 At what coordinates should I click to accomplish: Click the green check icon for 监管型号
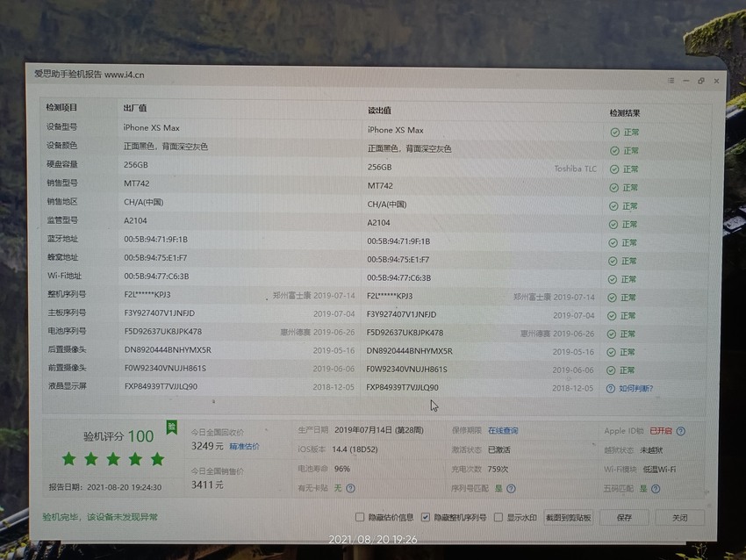pos(613,225)
